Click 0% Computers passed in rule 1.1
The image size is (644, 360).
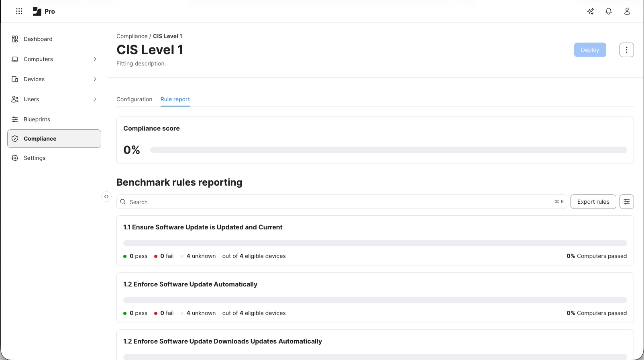click(x=597, y=256)
